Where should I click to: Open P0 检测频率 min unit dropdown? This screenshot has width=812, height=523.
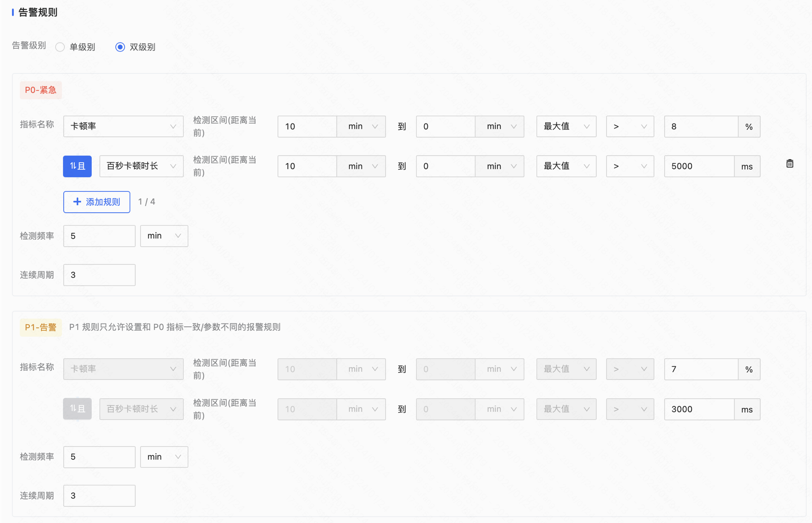pos(164,236)
